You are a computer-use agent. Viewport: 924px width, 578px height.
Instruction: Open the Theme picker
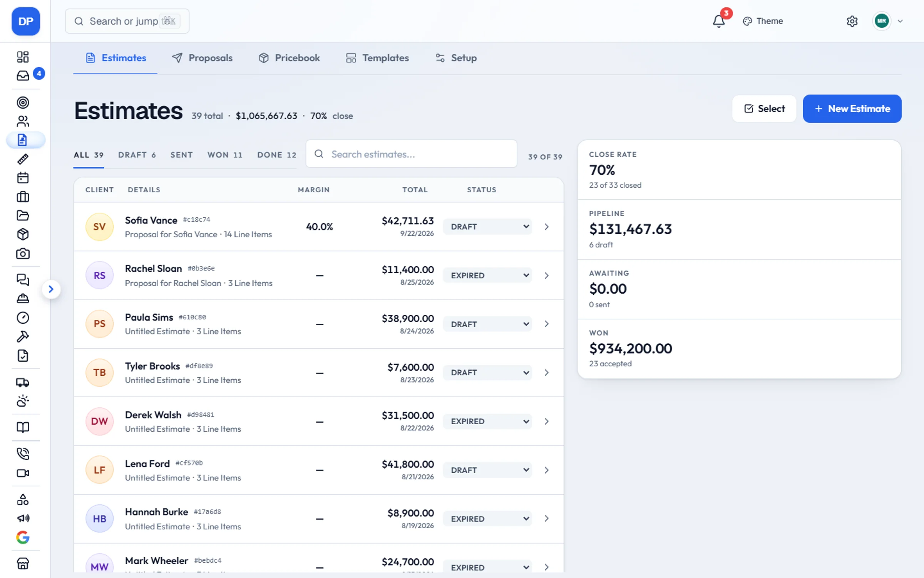763,21
